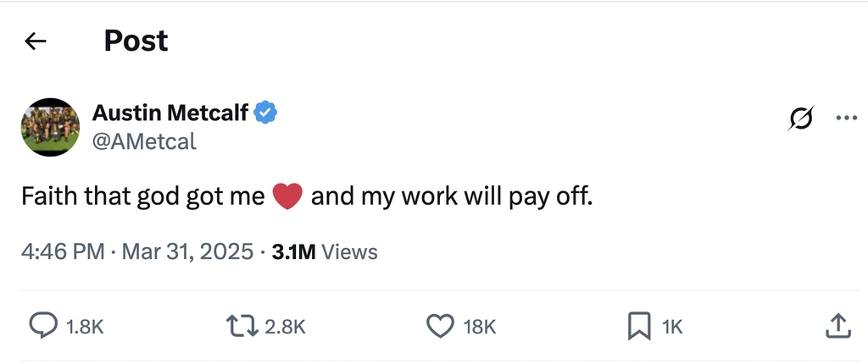This screenshot has width=868, height=364.
Task: Click the Post header title
Action: (x=136, y=41)
